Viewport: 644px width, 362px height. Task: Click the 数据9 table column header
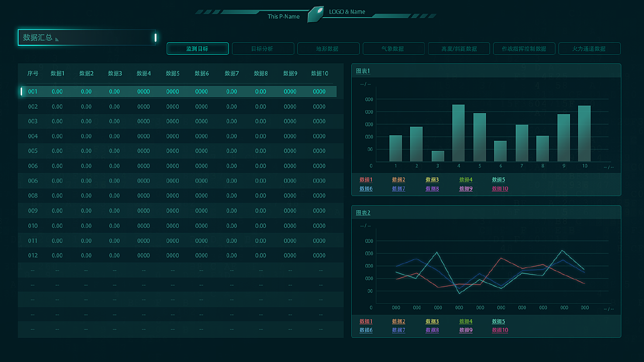[290, 73]
